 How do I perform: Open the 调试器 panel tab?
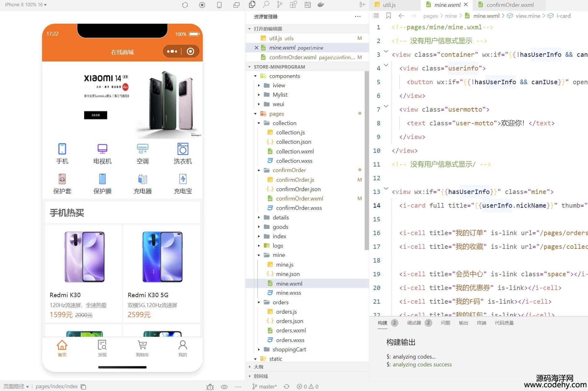point(414,323)
